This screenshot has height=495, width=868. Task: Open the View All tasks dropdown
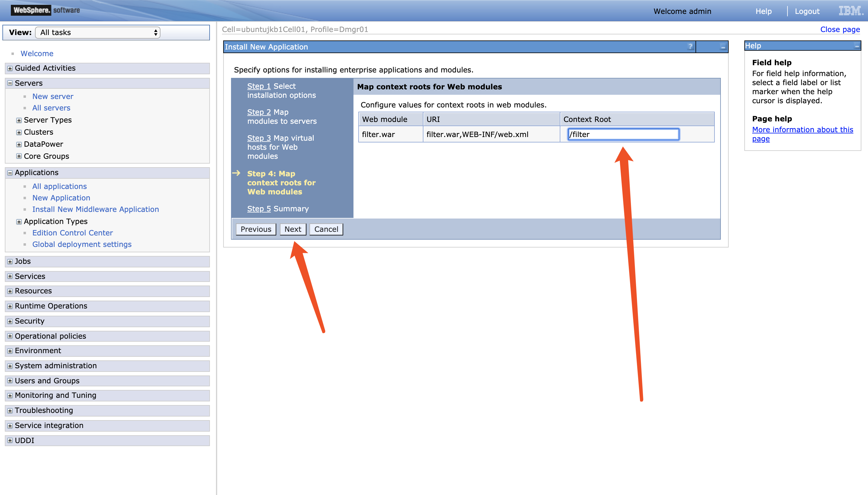coord(98,33)
